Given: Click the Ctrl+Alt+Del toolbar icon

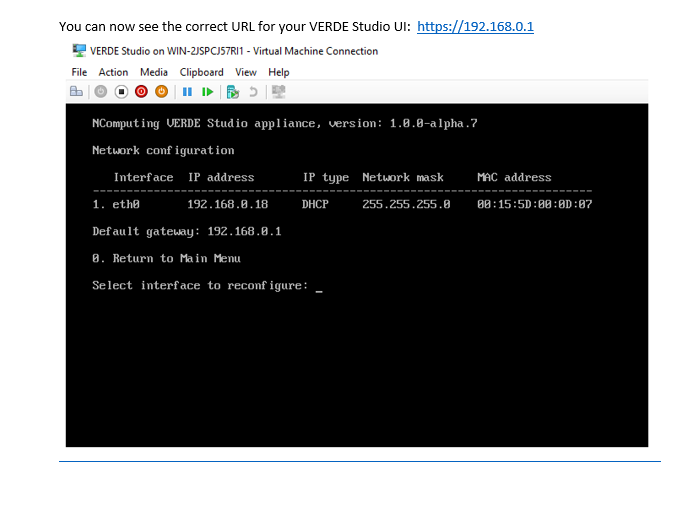Looking at the screenshot, I should click(x=76, y=91).
